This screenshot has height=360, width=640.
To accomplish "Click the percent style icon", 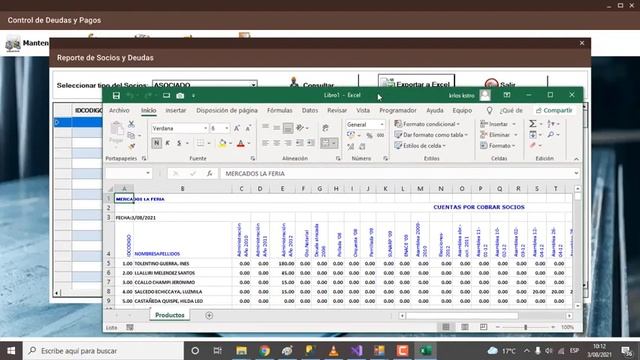I will (x=369, y=135).
